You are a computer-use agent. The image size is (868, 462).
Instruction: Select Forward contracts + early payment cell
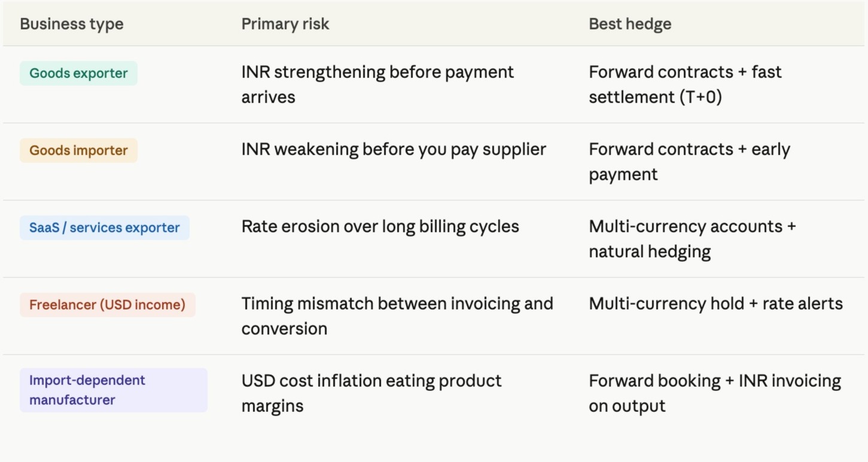coord(689,162)
